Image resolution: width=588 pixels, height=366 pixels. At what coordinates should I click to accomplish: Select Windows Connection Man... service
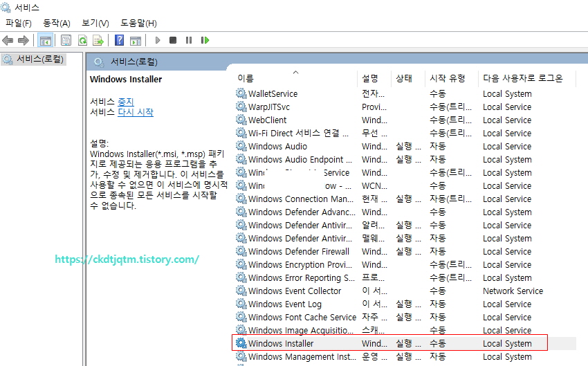tap(301, 199)
